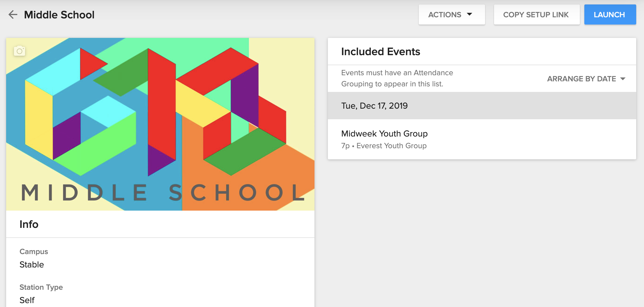Click the Info section heading

point(29,224)
